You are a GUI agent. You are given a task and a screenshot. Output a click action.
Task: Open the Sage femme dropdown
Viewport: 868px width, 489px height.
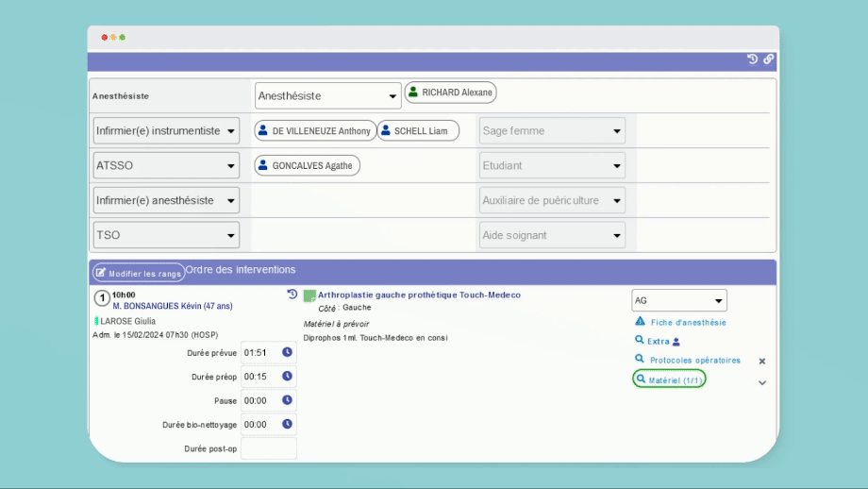552,131
